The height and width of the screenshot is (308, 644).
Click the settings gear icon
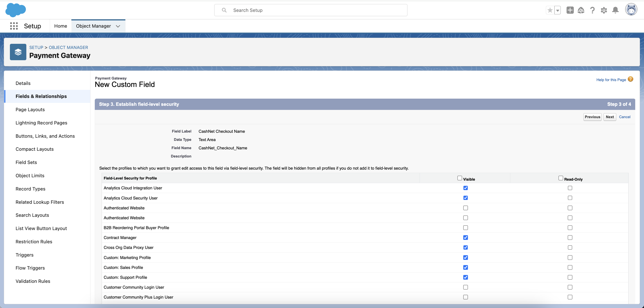pyautogui.click(x=604, y=10)
